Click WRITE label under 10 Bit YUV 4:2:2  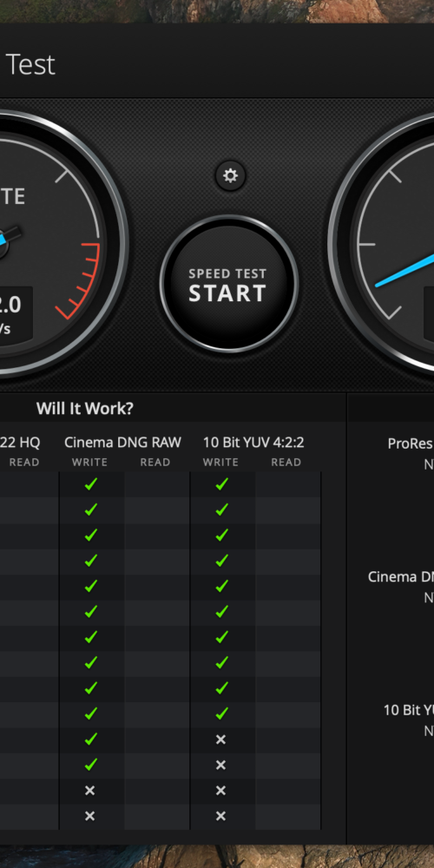(220, 463)
